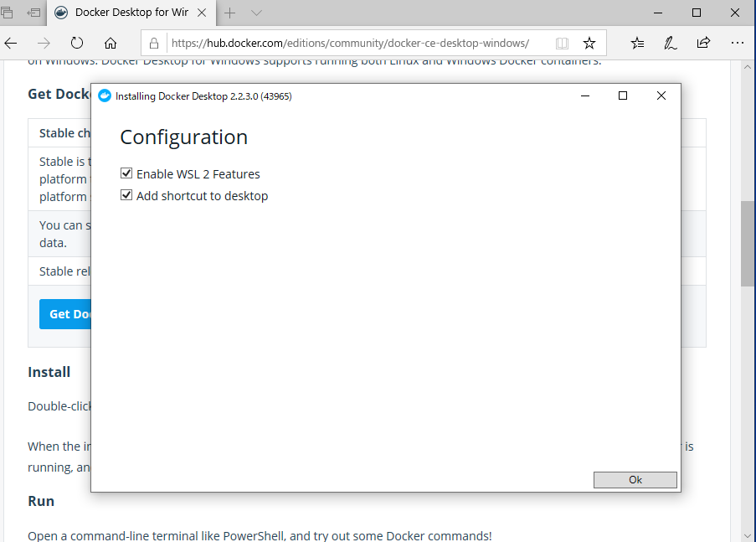
Task: Click the page scrollbar thumb
Action: (748, 244)
